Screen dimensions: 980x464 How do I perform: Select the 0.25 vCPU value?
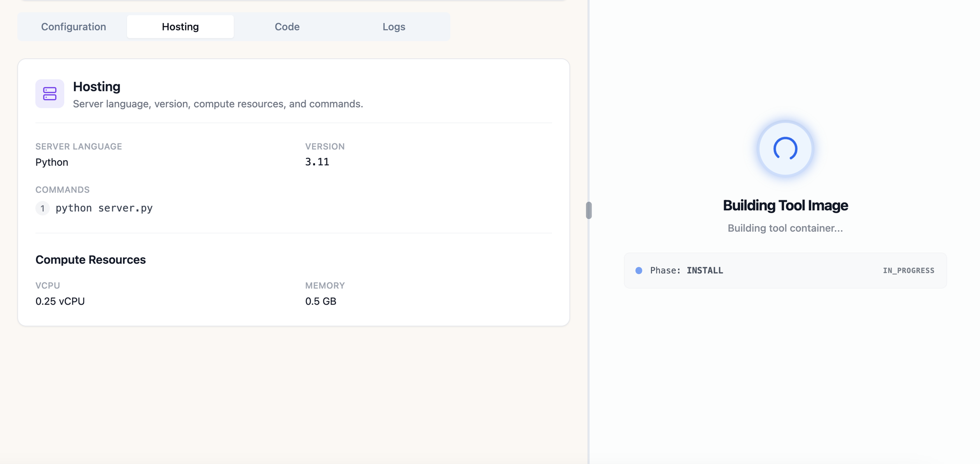point(60,301)
